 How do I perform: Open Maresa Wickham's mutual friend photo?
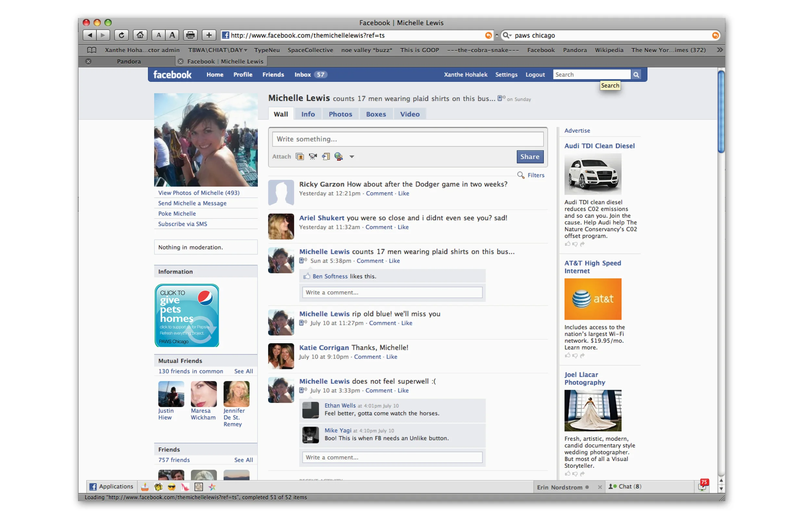pyautogui.click(x=204, y=395)
